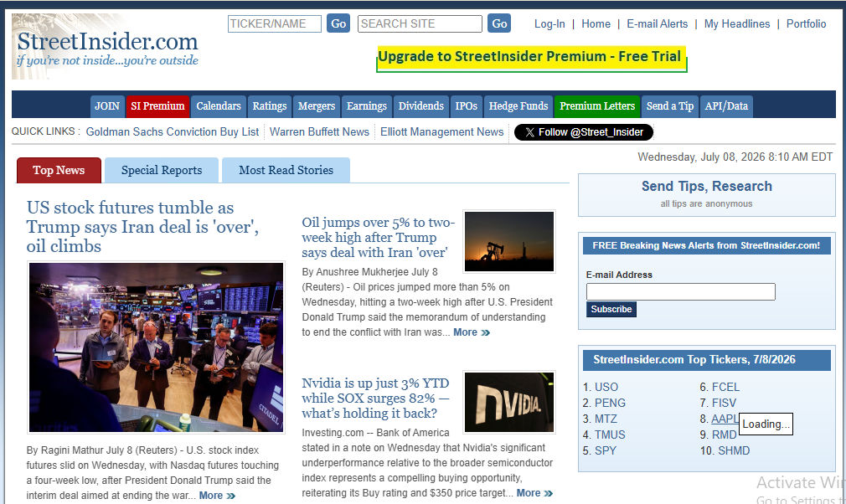Open the Nvidia logo story thumbnail
The height and width of the screenshot is (504, 846).
click(x=509, y=402)
